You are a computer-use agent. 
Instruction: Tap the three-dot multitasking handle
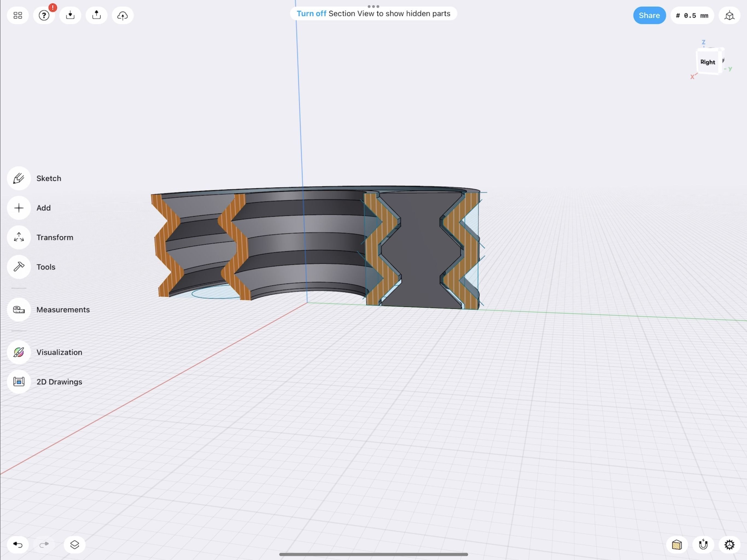coord(373,6)
